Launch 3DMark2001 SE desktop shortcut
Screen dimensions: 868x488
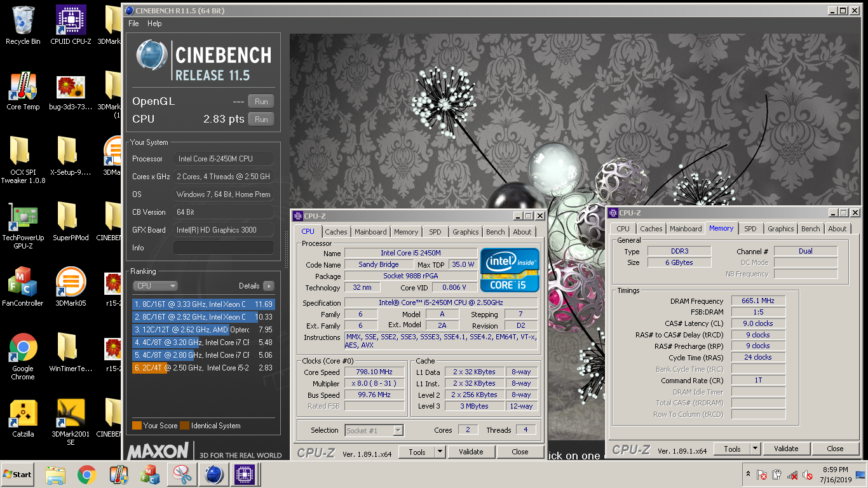pos(71,423)
